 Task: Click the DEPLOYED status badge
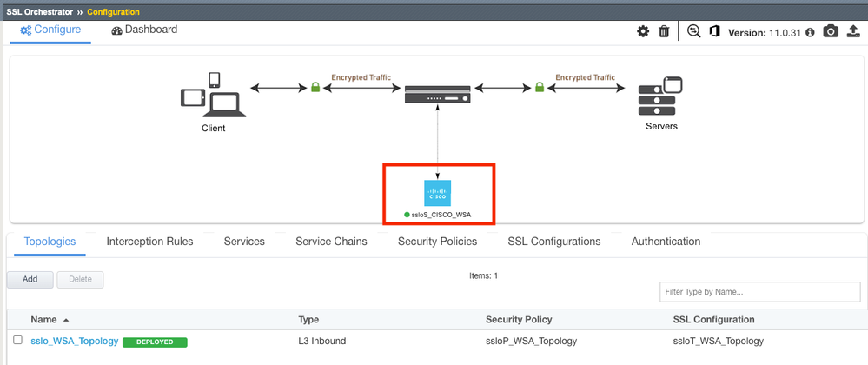click(155, 342)
